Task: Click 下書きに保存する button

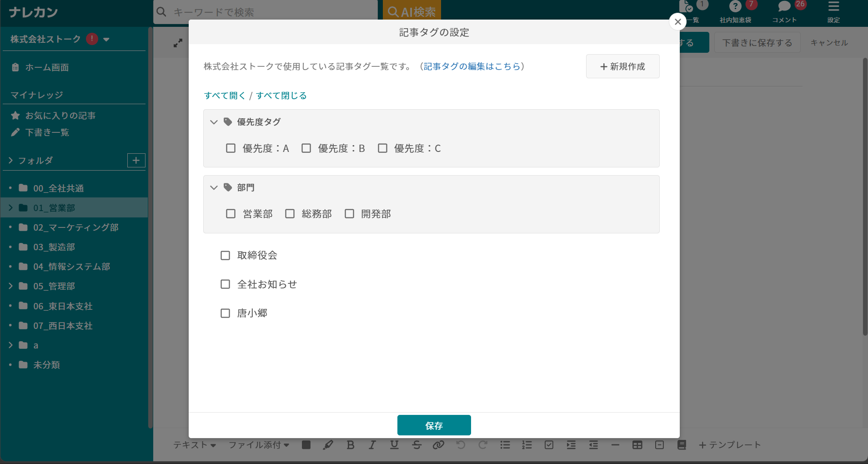Action: pyautogui.click(x=757, y=43)
